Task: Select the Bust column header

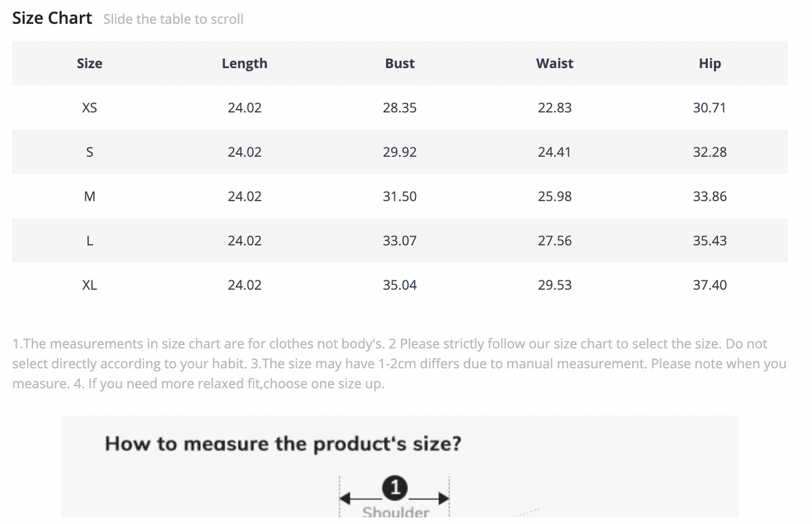Action: coord(400,64)
